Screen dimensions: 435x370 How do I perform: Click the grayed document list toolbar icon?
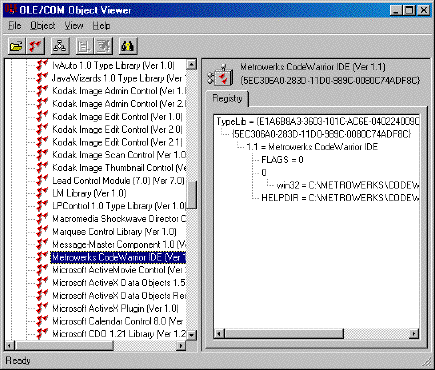coord(84,46)
